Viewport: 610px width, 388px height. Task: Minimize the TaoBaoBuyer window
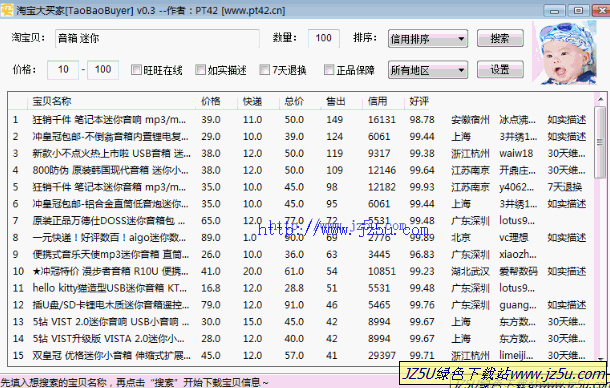(555, 11)
